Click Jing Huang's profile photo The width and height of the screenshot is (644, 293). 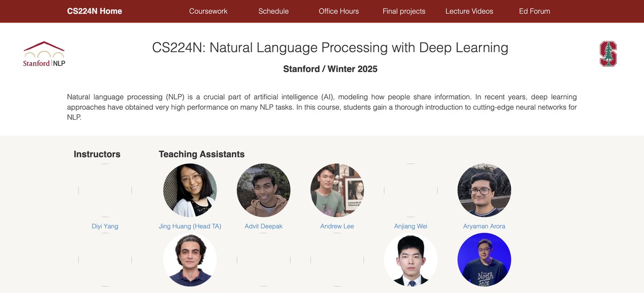[x=190, y=190]
